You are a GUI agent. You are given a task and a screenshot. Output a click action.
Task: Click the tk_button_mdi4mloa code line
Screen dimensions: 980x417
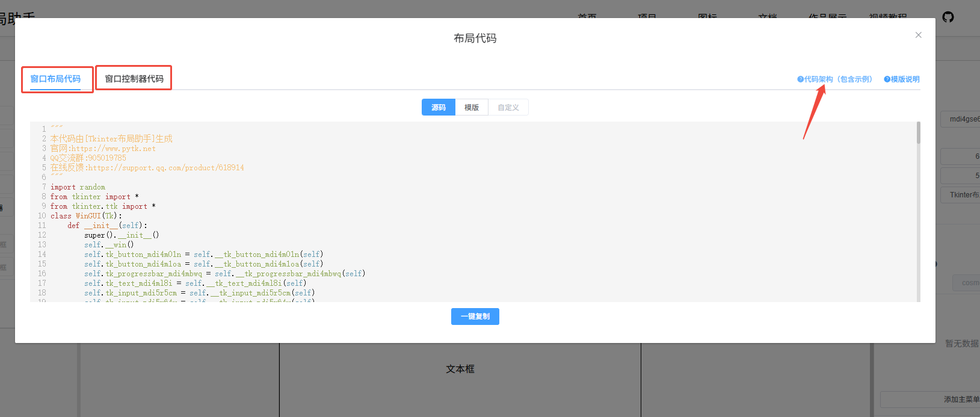(203, 264)
